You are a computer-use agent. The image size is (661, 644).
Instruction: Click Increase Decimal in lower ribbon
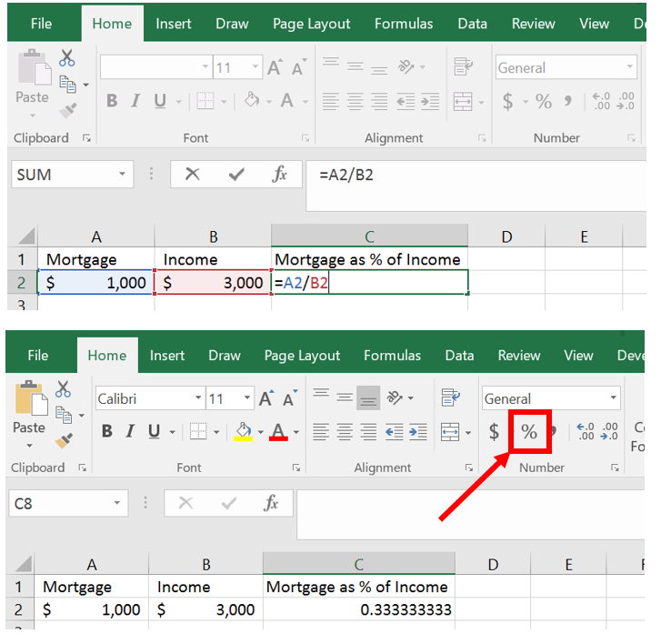click(x=586, y=431)
